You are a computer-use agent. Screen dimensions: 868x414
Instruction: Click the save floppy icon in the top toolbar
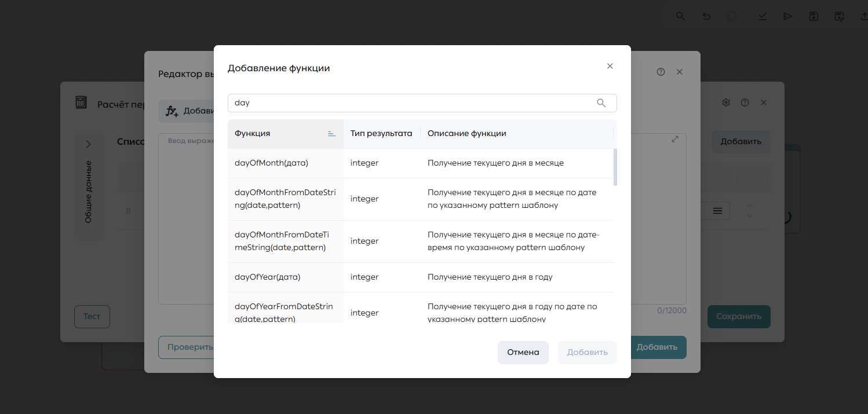(814, 16)
